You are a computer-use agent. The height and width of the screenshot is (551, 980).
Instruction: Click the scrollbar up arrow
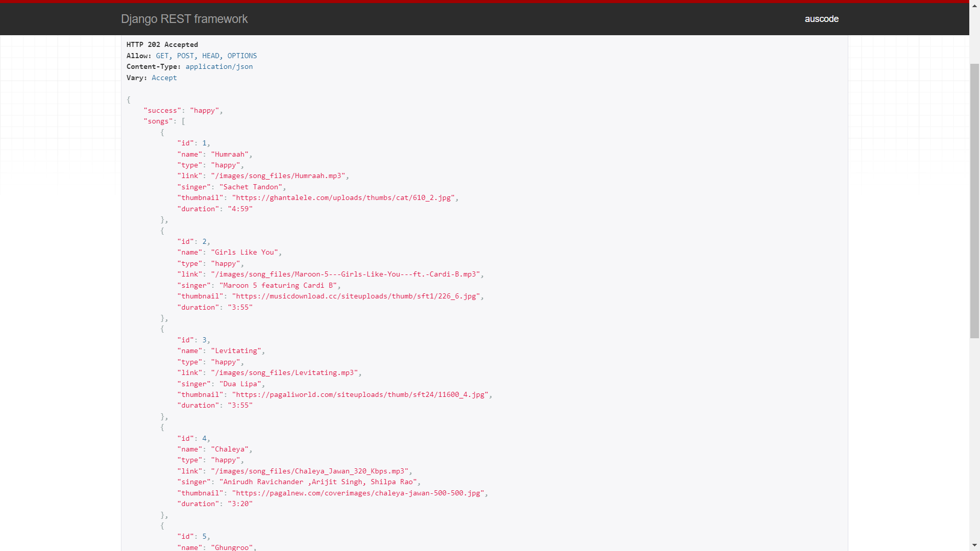[x=974, y=6]
